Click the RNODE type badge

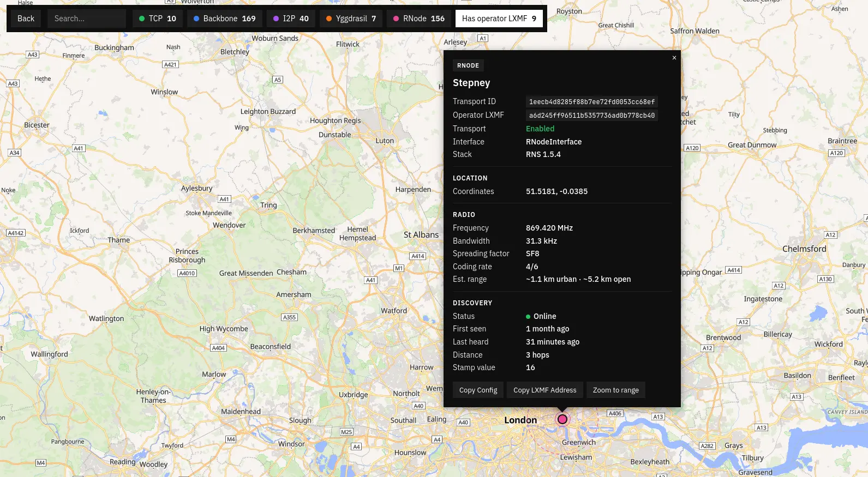(468, 65)
